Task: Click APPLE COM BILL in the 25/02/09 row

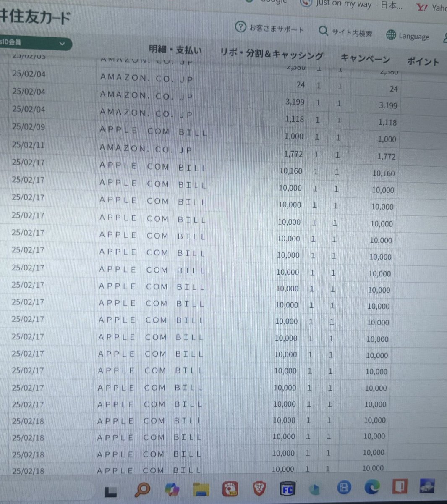Action: 154,131
